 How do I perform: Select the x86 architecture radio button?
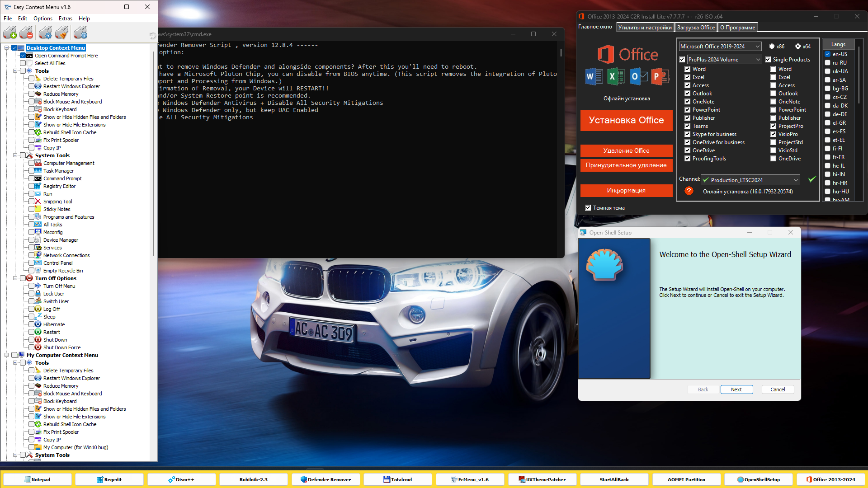click(772, 47)
